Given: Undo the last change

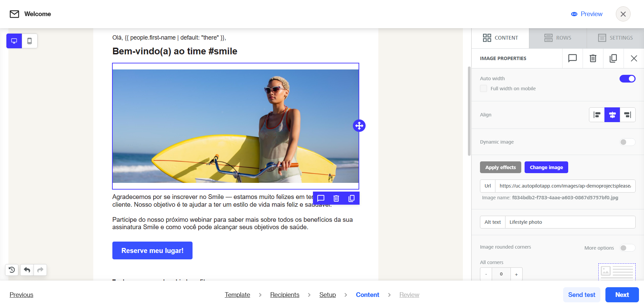Looking at the screenshot, I should pyautogui.click(x=27, y=270).
